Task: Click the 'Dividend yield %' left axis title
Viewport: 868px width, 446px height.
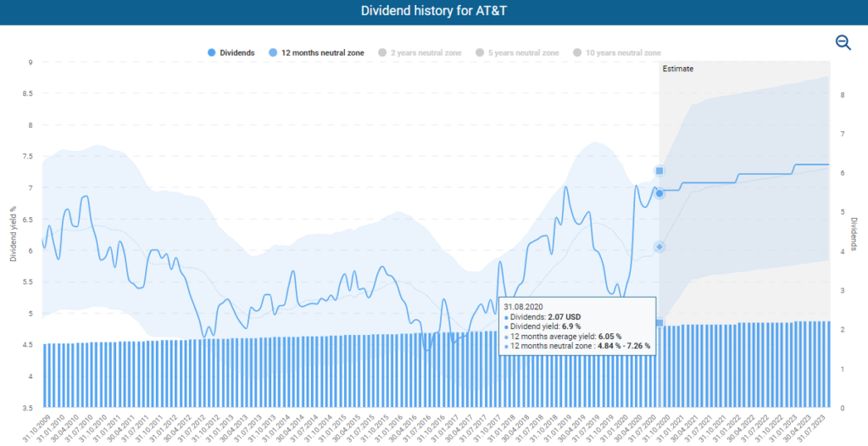Action: coord(13,234)
